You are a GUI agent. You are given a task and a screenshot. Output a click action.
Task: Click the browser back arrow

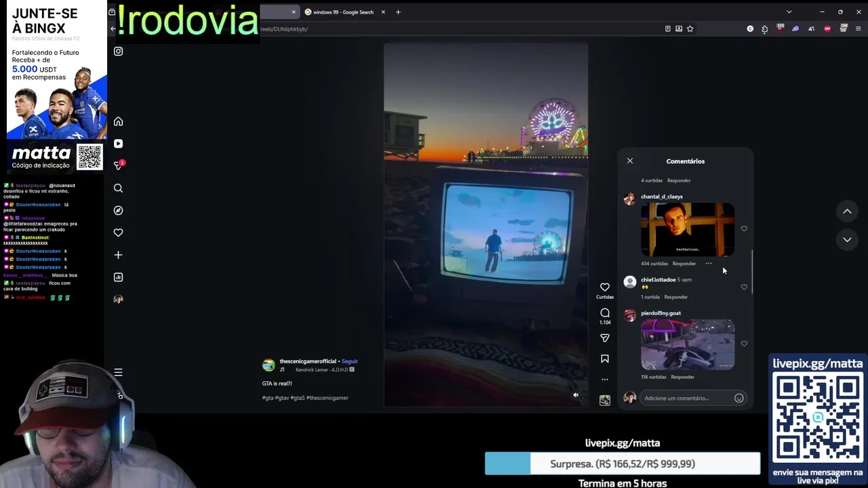[113, 28]
